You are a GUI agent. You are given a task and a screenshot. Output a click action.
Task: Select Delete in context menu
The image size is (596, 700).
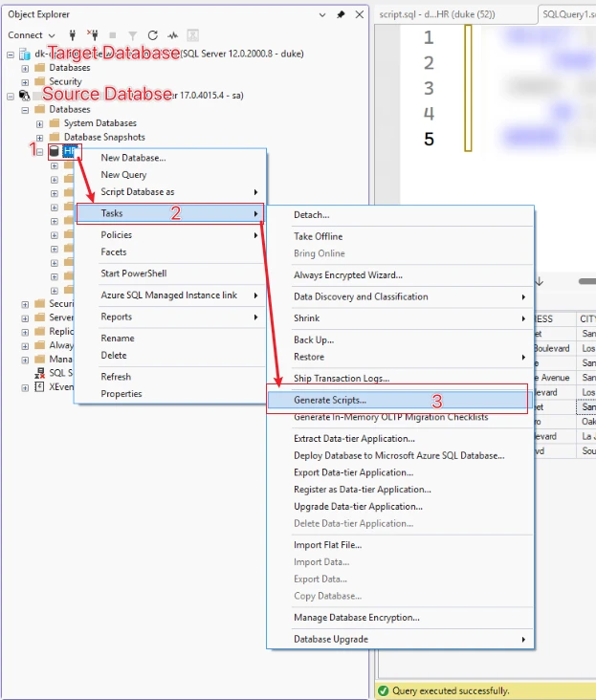pyautogui.click(x=169, y=356)
